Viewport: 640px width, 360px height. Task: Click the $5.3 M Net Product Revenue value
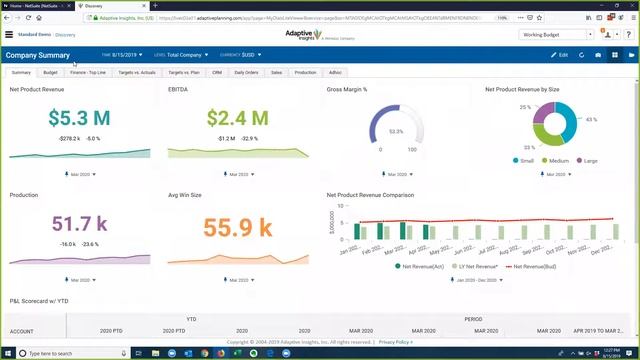click(x=80, y=118)
